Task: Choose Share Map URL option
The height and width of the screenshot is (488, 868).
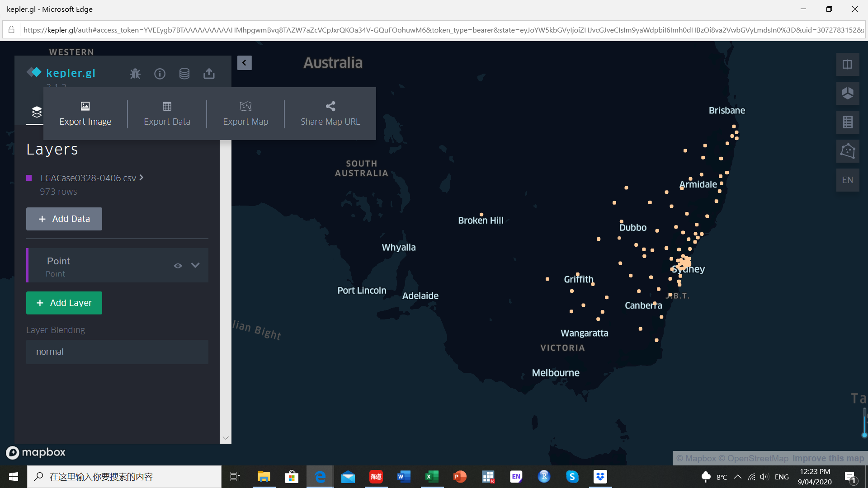Action: (x=330, y=114)
